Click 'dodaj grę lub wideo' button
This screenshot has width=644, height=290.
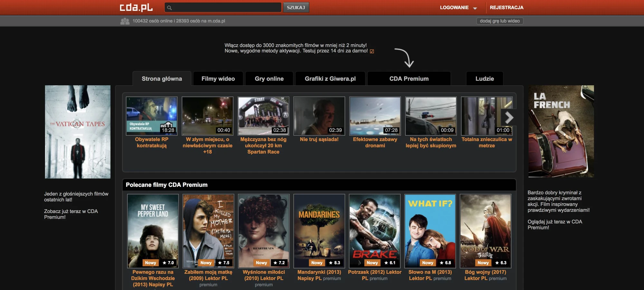500,21
